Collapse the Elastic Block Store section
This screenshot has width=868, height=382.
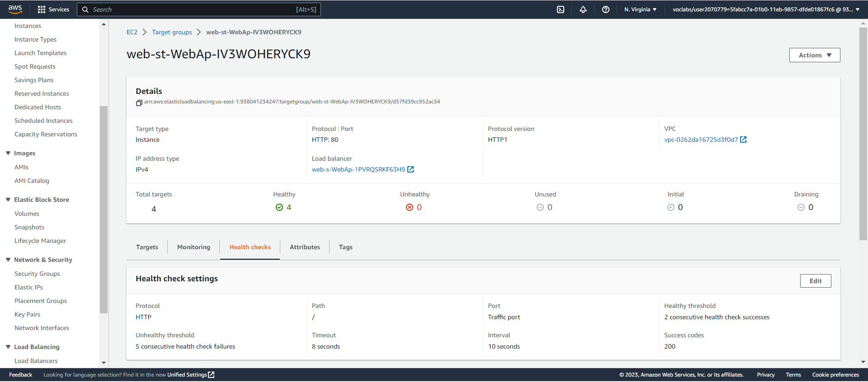[8, 200]
